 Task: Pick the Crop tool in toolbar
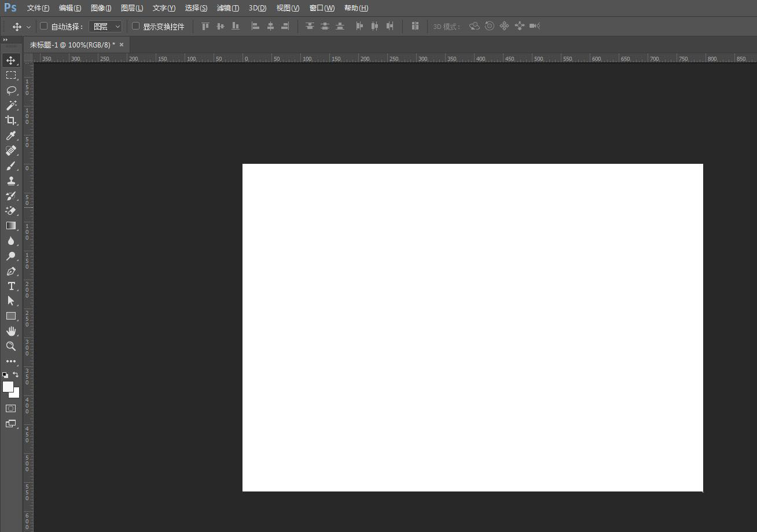pos(10,120)
